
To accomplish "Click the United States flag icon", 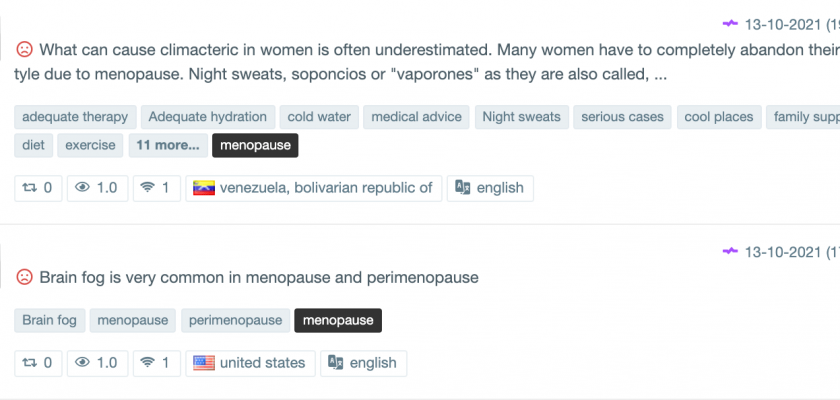I will tap(204, 363).
